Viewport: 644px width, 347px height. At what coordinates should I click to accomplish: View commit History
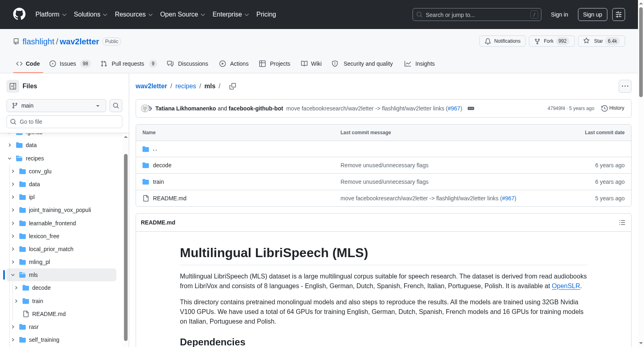coord(613,108)
